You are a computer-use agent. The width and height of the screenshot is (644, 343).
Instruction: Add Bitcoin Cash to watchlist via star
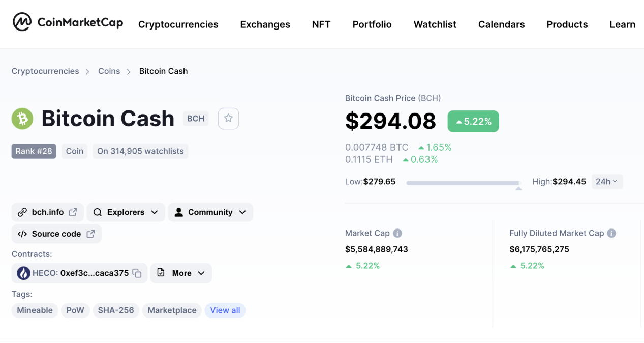[228, 119]
